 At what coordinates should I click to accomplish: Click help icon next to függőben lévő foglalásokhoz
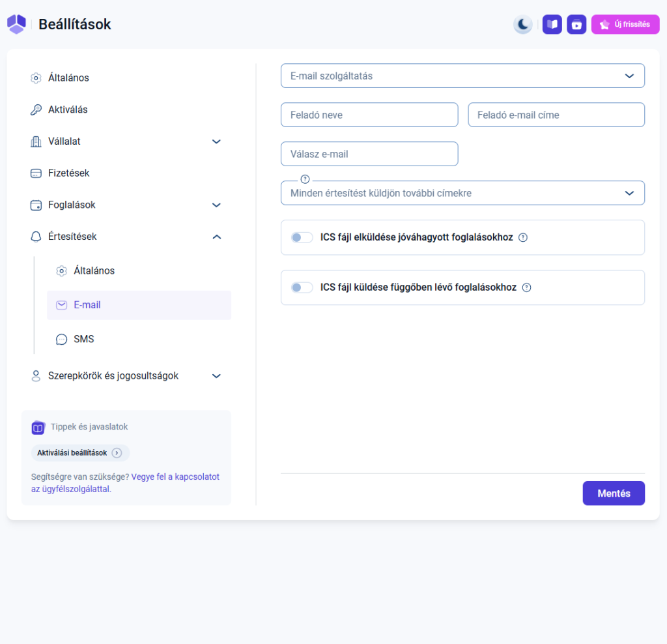[526, 287]
